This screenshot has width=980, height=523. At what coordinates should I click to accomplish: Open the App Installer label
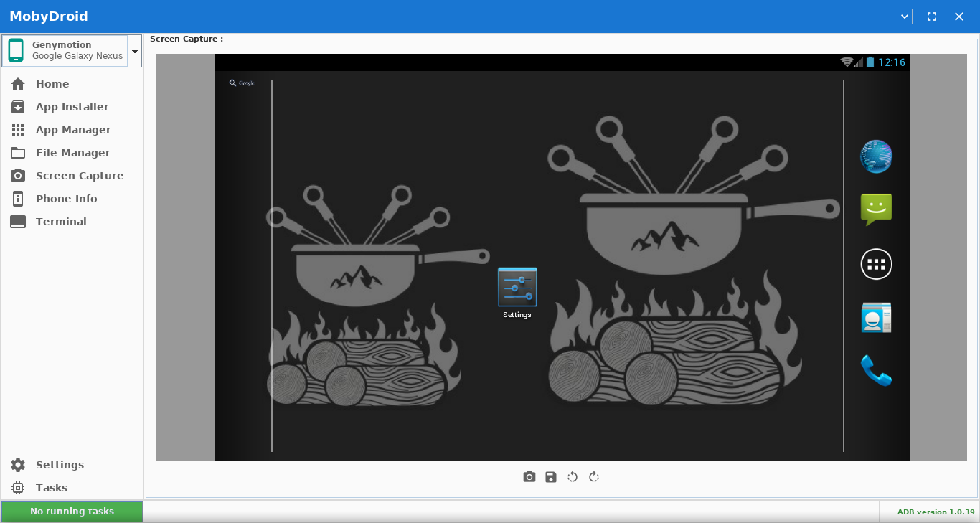(x=72, y=107)
